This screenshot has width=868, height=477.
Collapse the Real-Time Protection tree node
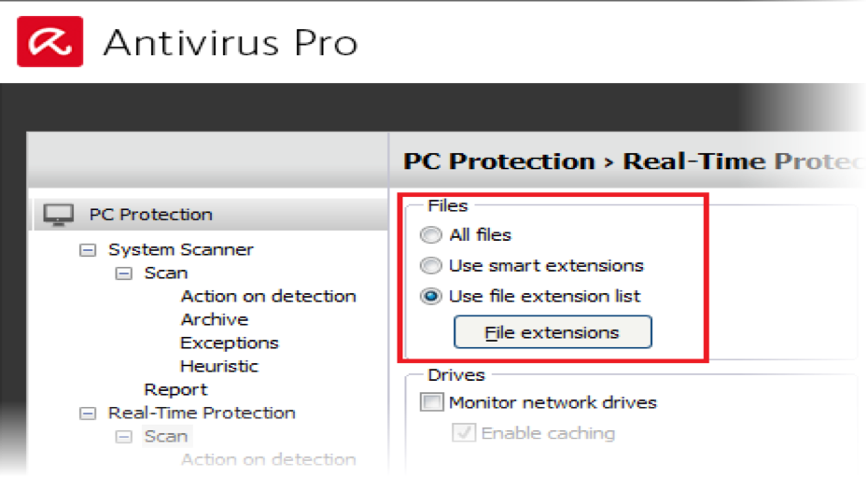88,414
